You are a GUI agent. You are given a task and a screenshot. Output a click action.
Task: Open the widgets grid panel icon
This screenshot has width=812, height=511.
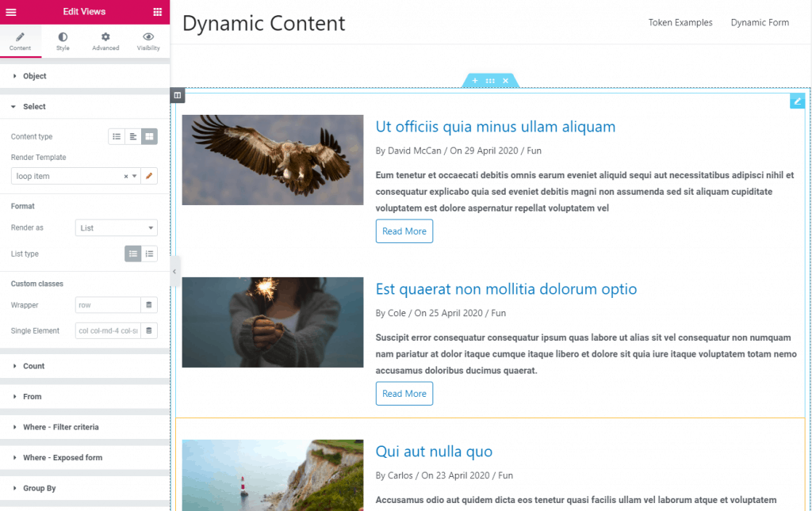tap(158, 12)
